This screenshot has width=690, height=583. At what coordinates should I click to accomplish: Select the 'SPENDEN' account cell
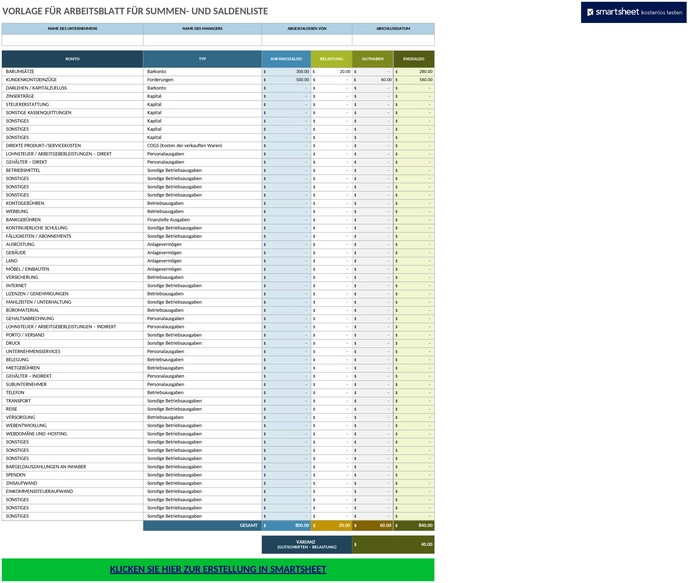72,475
